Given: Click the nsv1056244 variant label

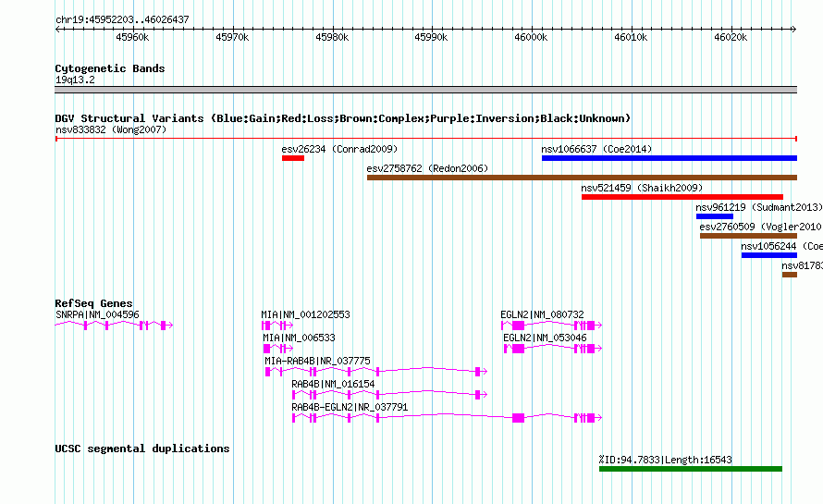Looking at the screenshot, I should click(781, 246).
